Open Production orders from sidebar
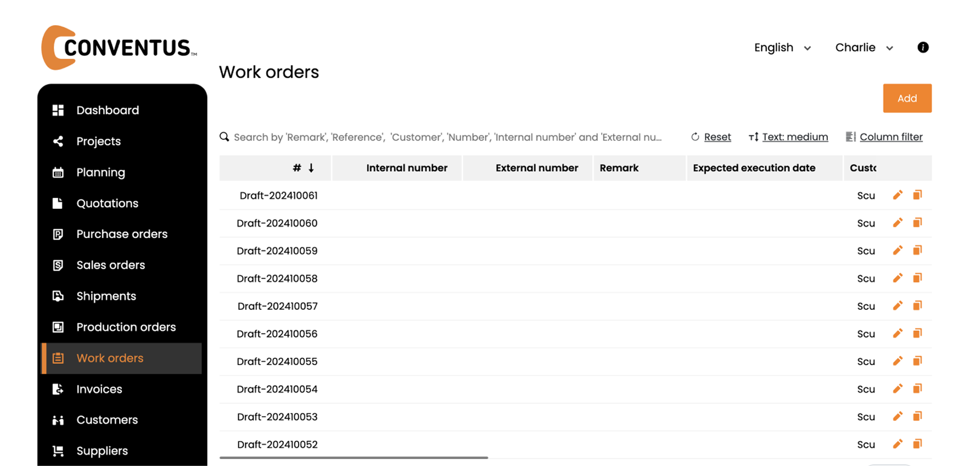The width and height of the screenshot is (980, 466). point(126,327)
